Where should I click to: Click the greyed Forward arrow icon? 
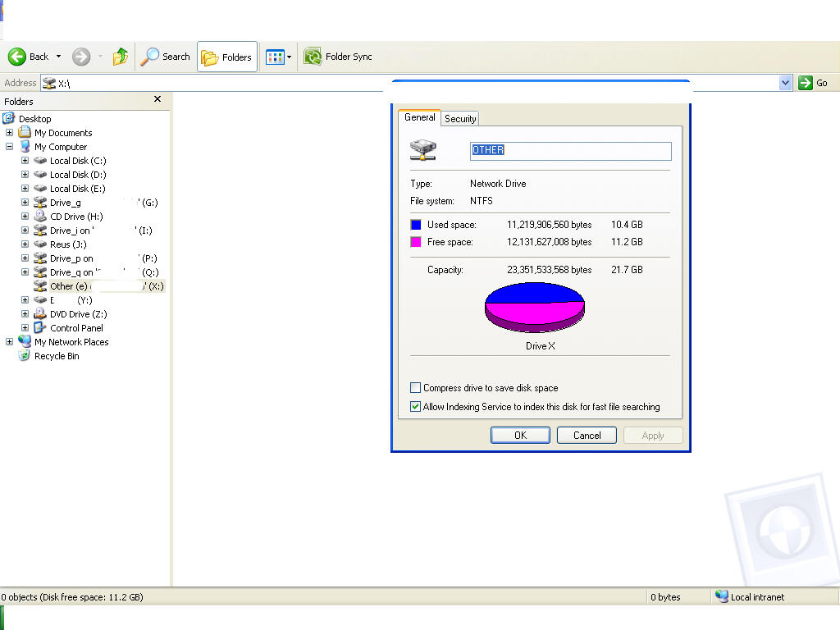click(81, 57)
